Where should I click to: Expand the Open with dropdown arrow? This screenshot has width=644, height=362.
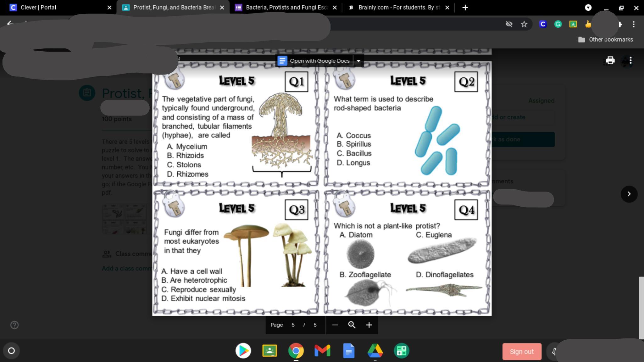358,61
